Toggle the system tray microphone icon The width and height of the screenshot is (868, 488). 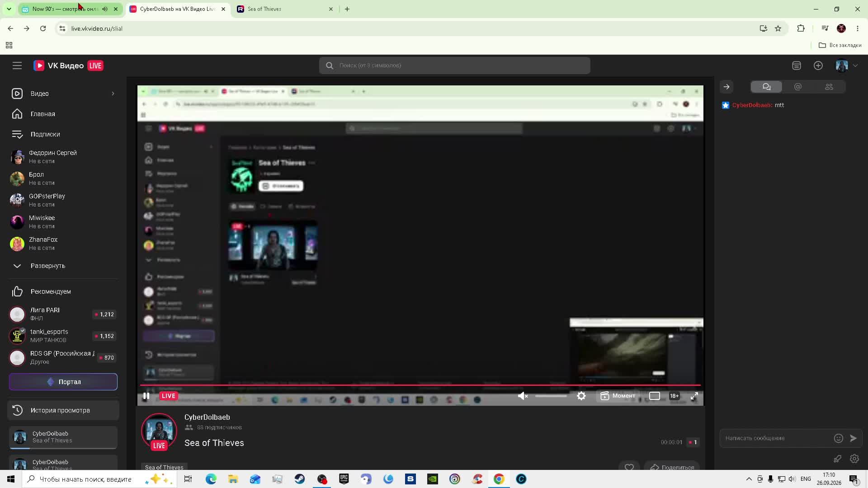coord(770,479)
